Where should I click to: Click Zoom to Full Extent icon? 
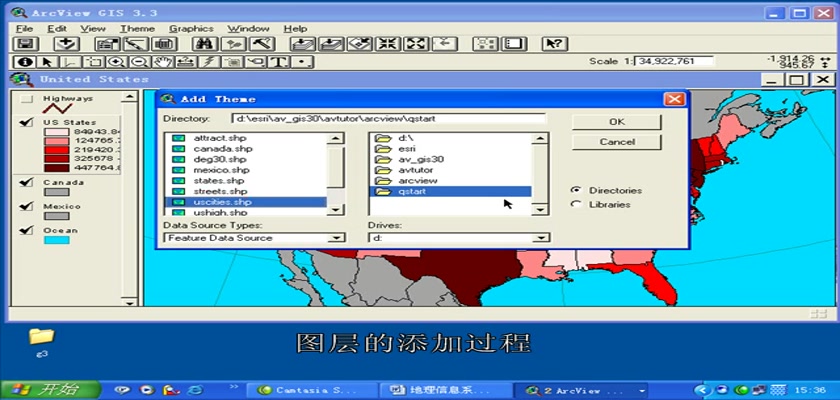pos(303,44)
